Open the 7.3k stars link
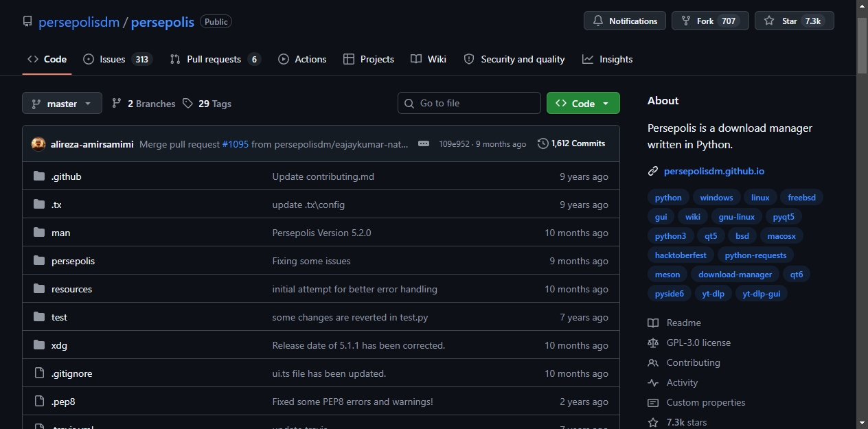868x429 pixels. [686, 422]
